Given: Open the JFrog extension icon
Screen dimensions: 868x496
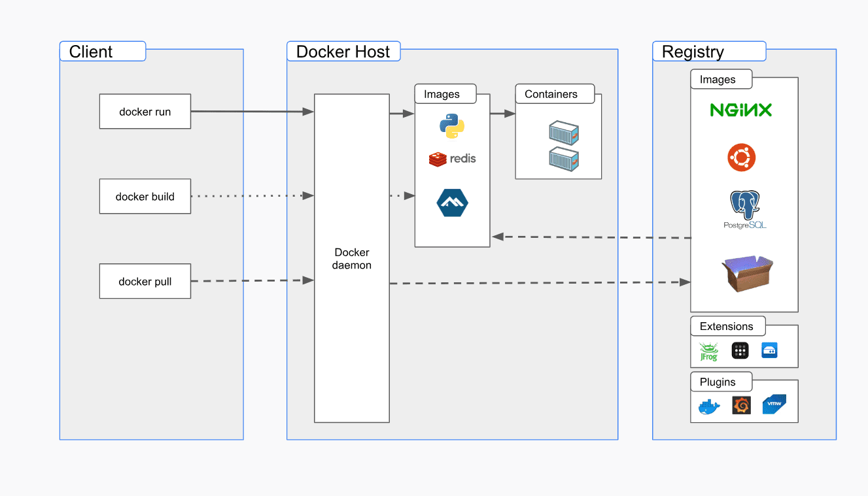Looking at the screenshot, I should (x=708, y=351).
